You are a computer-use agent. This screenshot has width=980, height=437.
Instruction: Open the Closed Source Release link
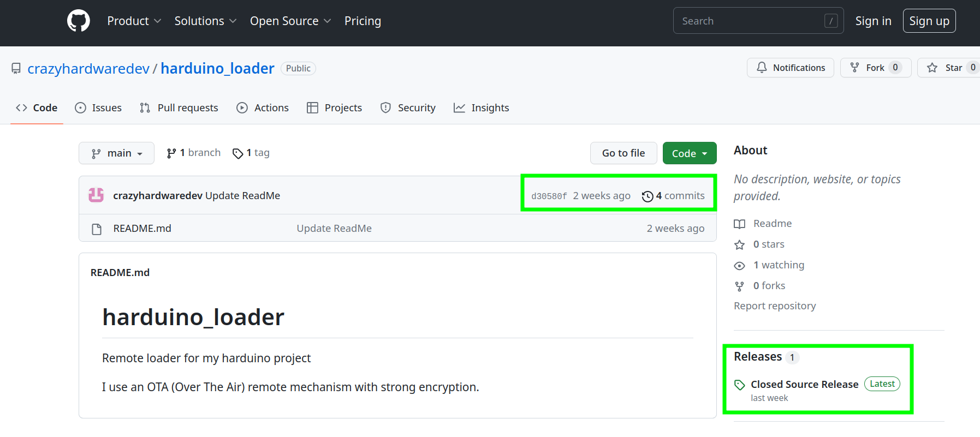(x=804, y=385)
